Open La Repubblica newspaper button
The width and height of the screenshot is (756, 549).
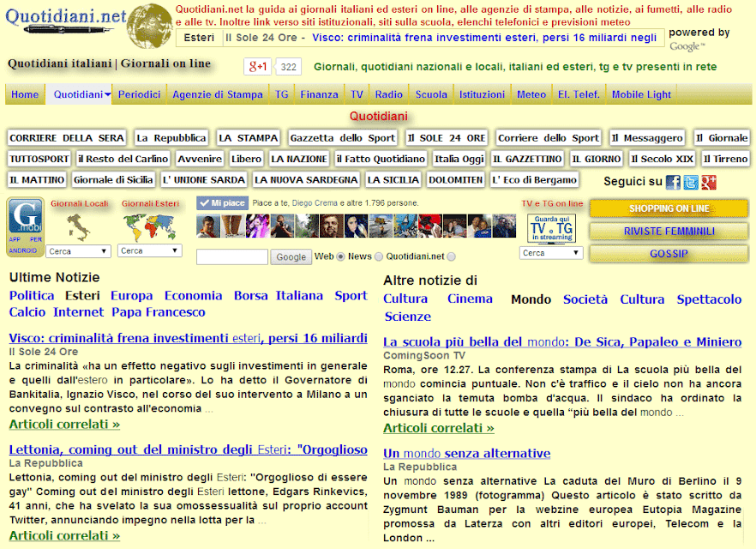171,138
